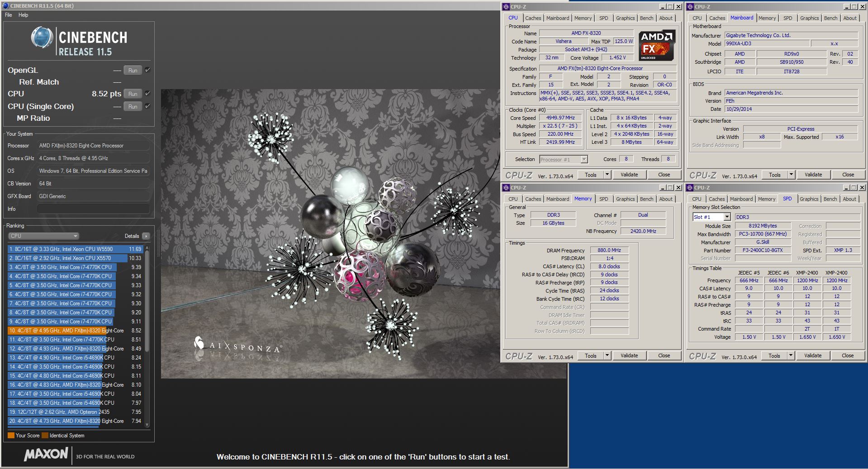The width and height of the screenshot is (868, 469).
Task: Click the BIOS Date 10/29/2014 field
Action: (x=791, y=109)
